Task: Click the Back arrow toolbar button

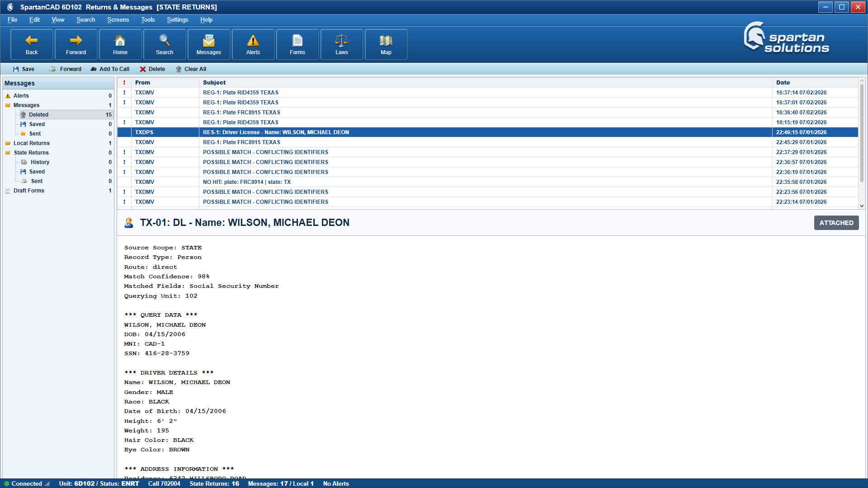Action: 32,44
